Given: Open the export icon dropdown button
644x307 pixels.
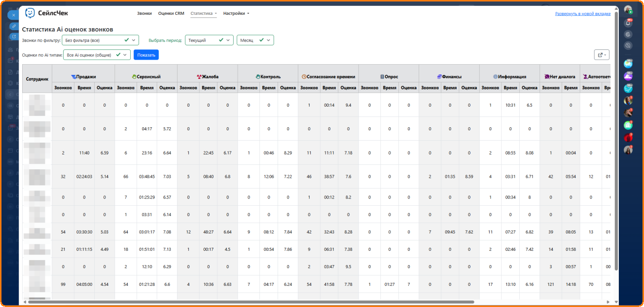Looking at the screenshot, I should point(602,55).
